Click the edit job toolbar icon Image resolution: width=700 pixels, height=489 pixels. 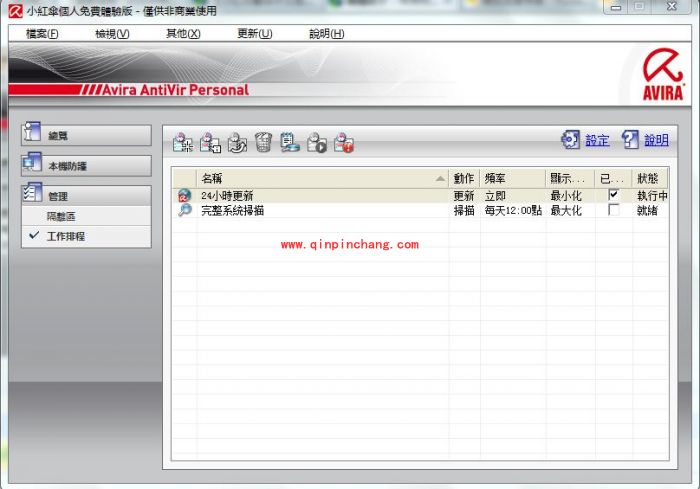coord(237,143)
